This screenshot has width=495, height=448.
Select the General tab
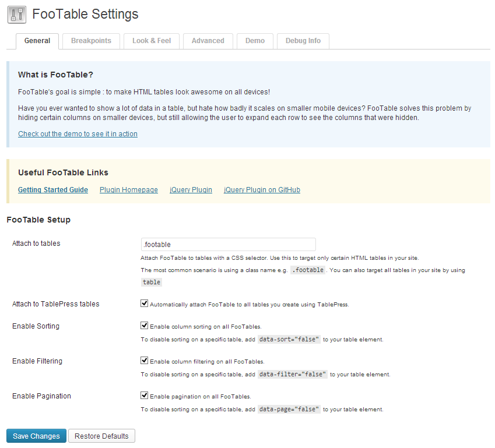click(37, 41)
